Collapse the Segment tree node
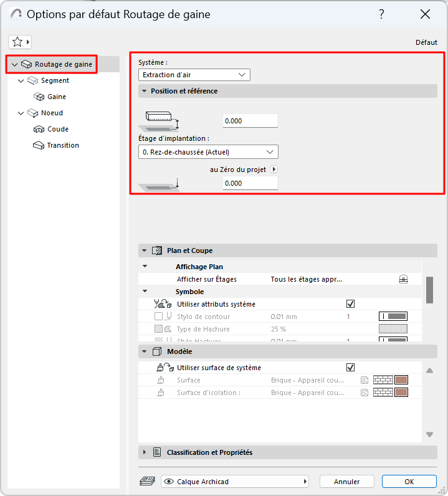 [x=21, y=80]
